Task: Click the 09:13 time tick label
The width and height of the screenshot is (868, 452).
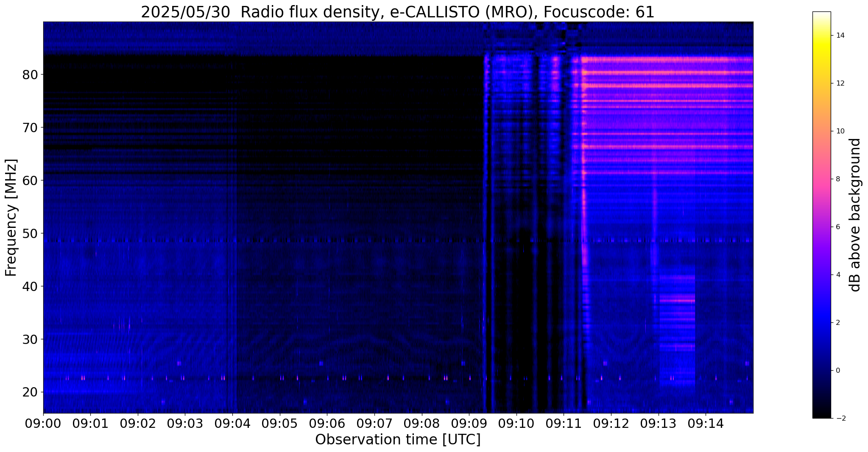Action: pos(659,424)
